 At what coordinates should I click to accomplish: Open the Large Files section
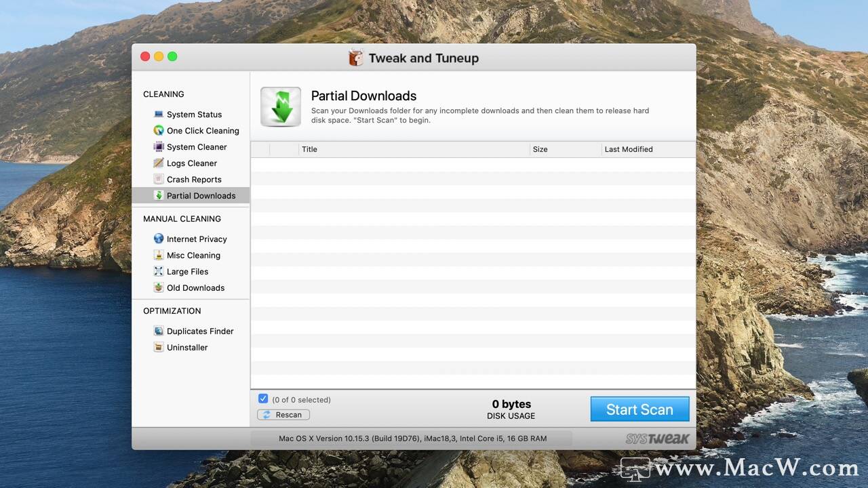[187, 272]
